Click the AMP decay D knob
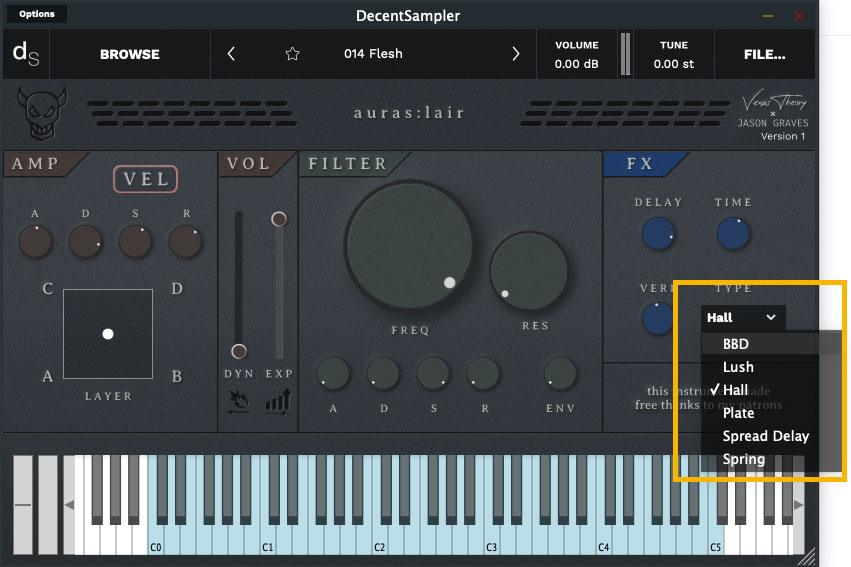 pyautogui.click(x=85, y=241)
